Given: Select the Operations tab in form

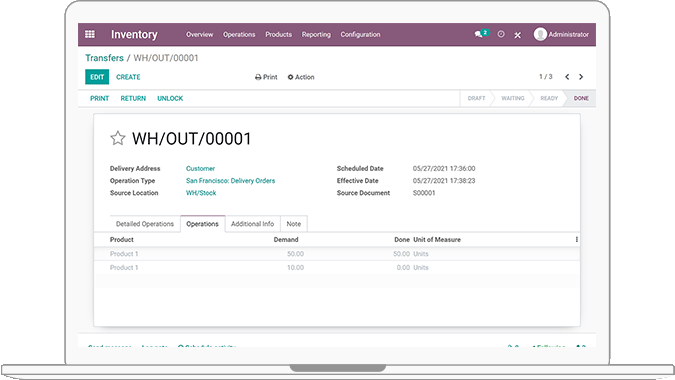Looking at the screenshot, I should coord(202,224).
